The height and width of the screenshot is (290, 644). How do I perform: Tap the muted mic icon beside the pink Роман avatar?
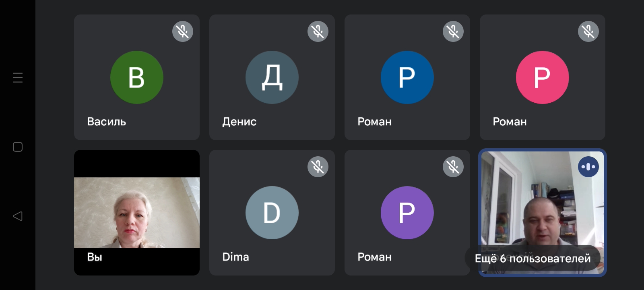pyautogui.click(x=588, y=31)
